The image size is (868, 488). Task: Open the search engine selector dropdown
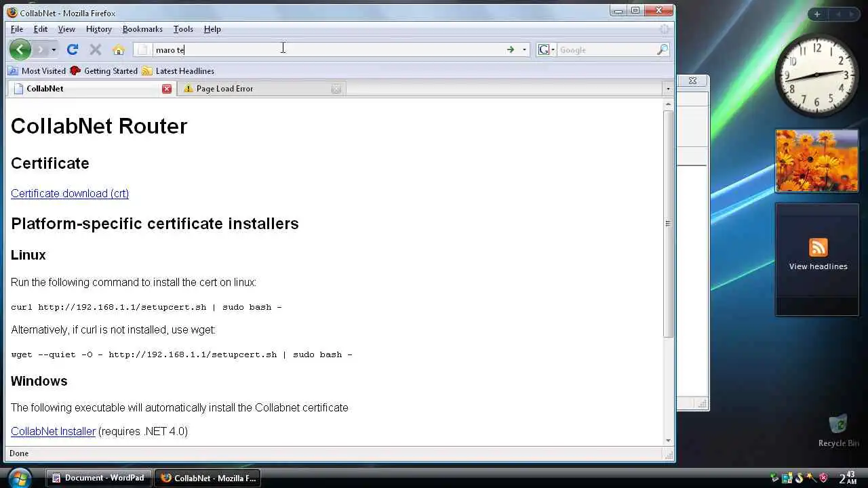[547, 49]
